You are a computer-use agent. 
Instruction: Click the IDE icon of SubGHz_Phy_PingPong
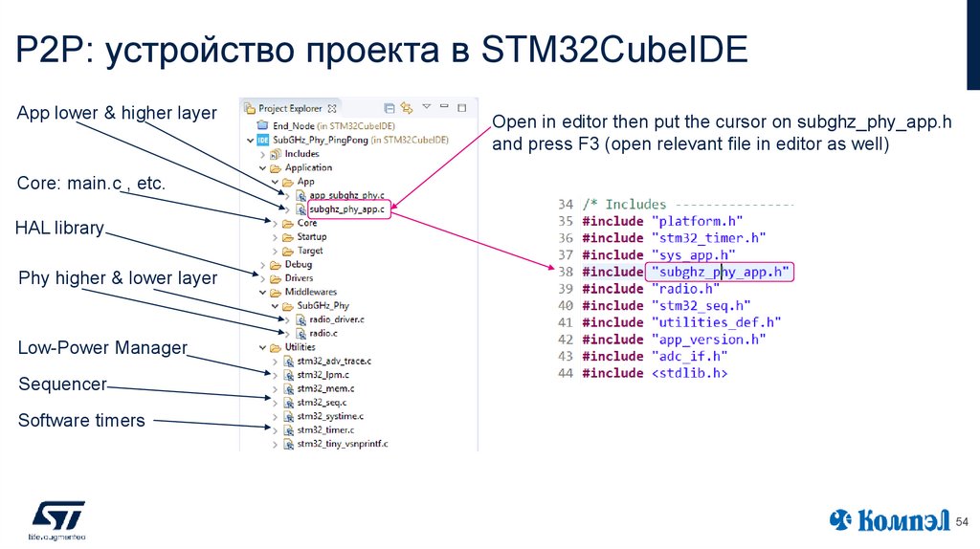(x=263, y=140)
